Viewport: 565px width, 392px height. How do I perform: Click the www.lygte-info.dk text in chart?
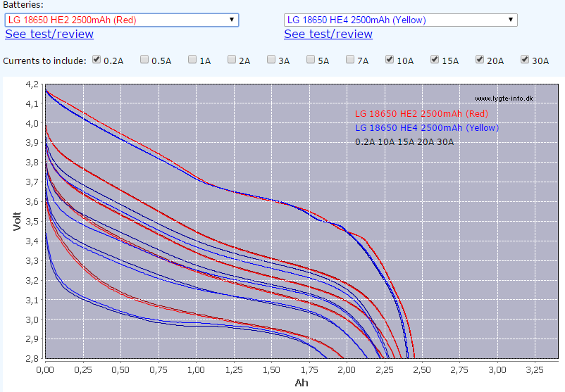point(504,99)
